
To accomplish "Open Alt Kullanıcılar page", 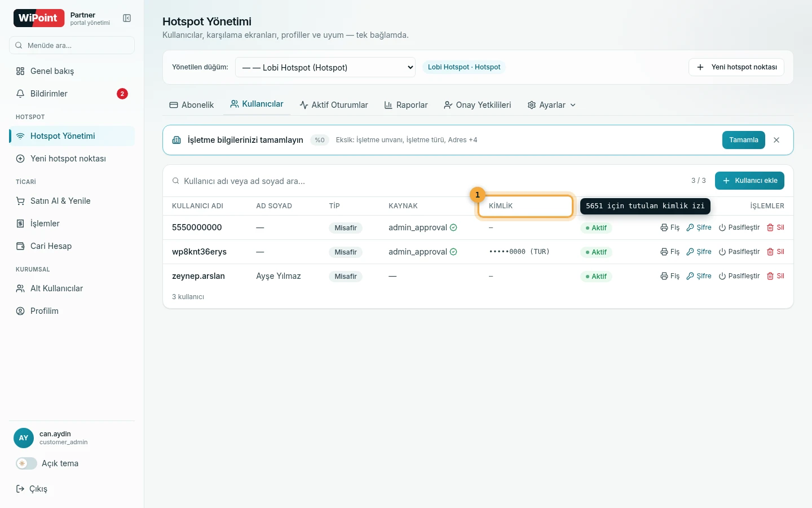I will click(72, 288).
